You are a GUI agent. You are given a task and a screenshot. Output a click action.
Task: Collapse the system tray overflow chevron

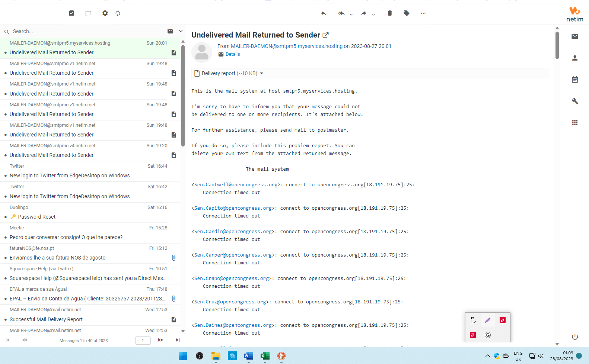pos(488,356)
